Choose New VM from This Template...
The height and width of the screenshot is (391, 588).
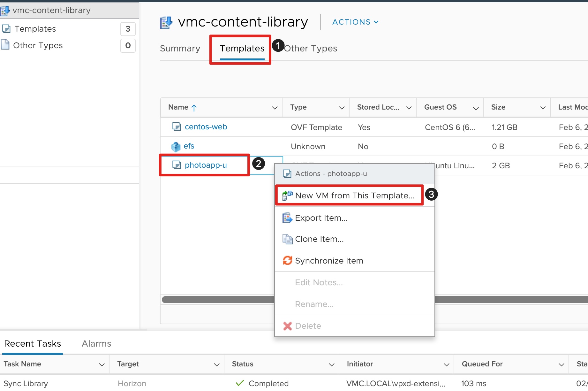(x=355, y=195)
